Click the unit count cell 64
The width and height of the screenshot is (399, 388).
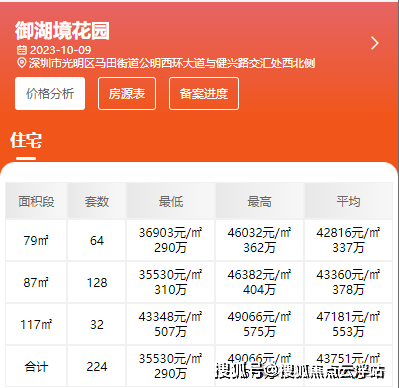[x=97, y=240]
